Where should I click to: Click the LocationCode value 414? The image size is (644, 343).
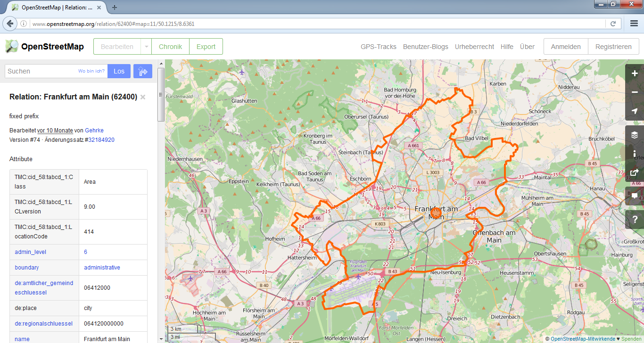(x=89, y=232)
